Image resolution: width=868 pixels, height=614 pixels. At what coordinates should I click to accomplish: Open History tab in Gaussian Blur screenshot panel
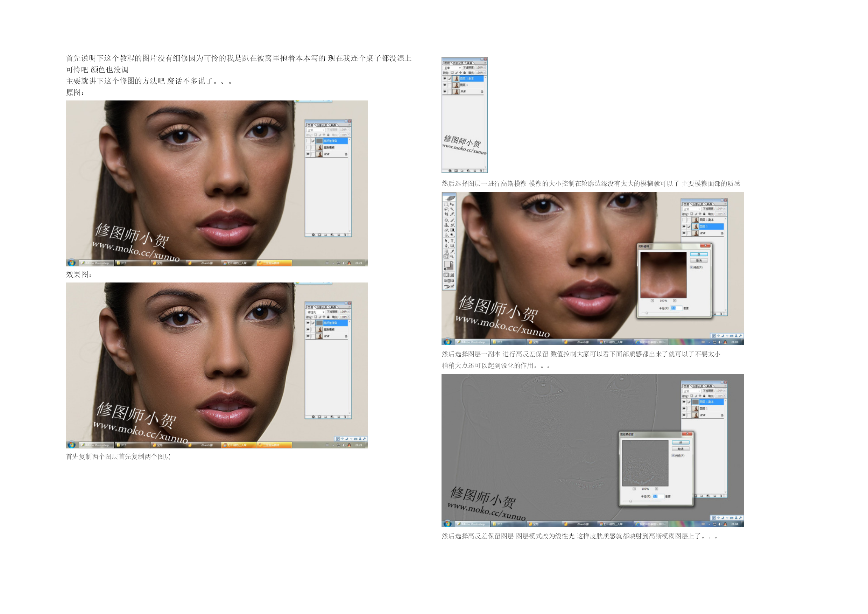pos(698,204)
